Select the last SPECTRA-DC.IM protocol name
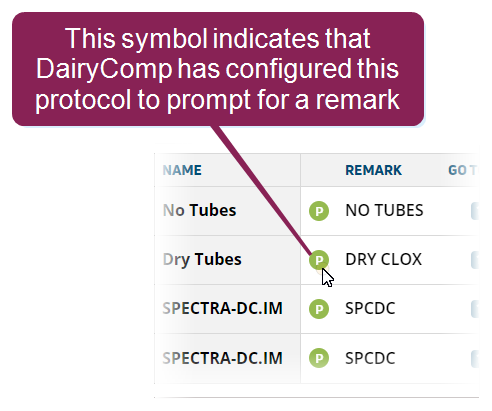The width and height of the screenshot is (492, 411). click(222, 358)
